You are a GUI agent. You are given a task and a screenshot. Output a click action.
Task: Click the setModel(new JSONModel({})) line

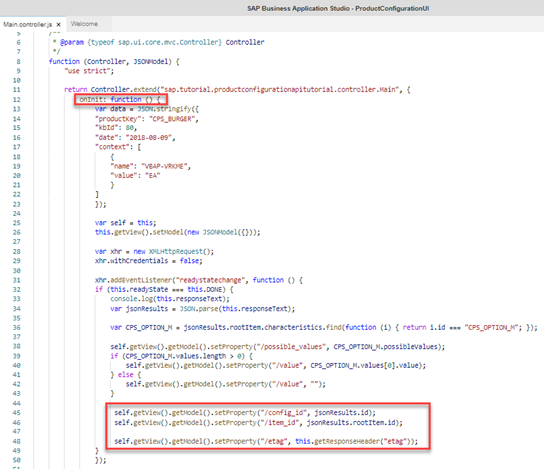click(x=177, y=232)
